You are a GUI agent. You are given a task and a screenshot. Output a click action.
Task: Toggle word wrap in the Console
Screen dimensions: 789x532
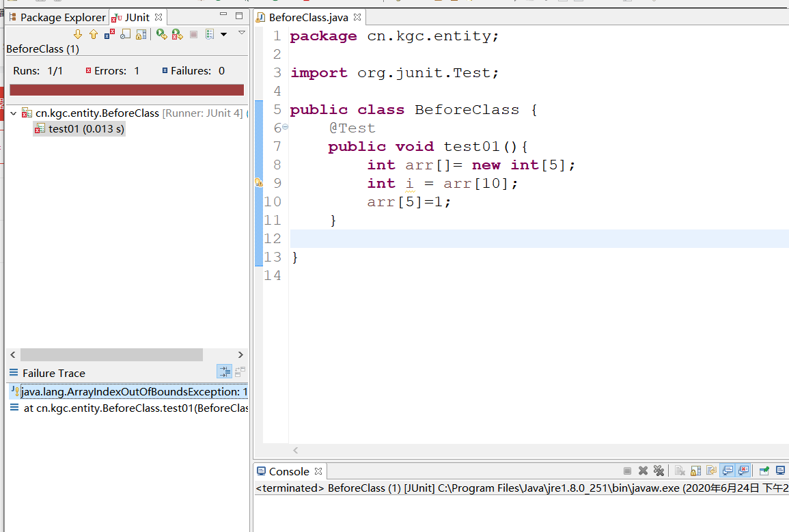point(711,471)
